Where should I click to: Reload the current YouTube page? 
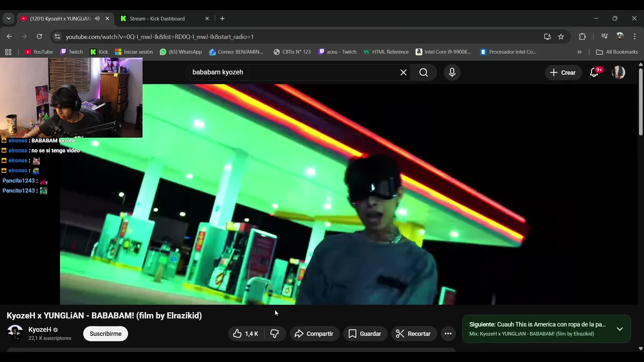pos(39,36)
